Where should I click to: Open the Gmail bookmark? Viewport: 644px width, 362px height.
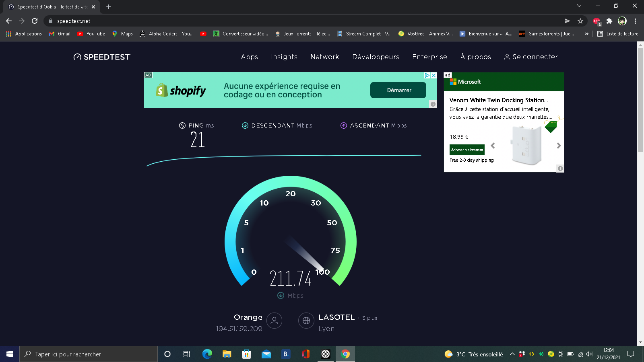[60, 34]
